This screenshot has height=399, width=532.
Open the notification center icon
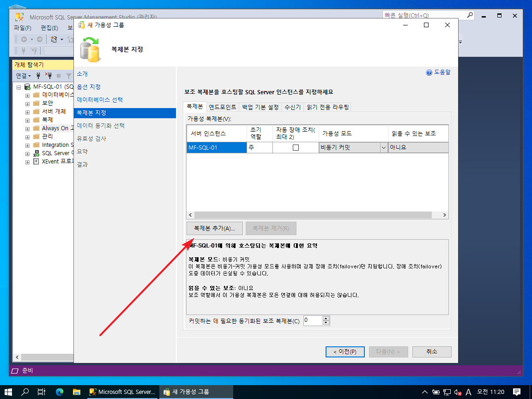[x=517, y=392]
